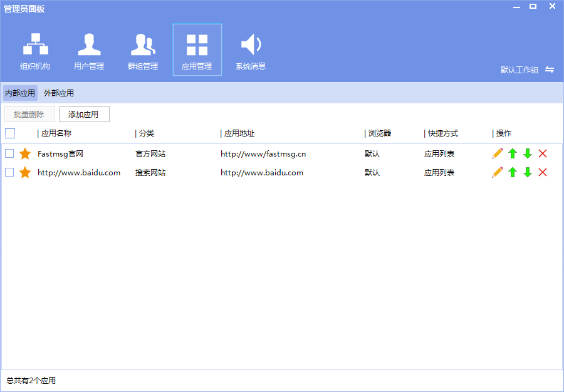Click the 添加应用 button
Screen dimensions: 564x392
coord(84,114)
